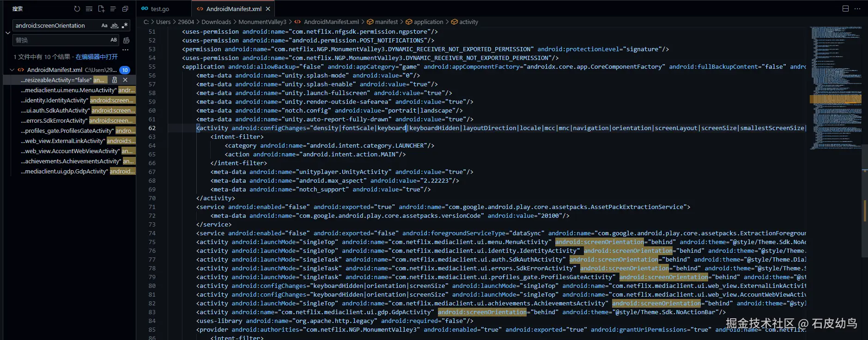The height and width of the screenshot is (340, 868).
Task: Refresh the search results
Action: [77, 9]
